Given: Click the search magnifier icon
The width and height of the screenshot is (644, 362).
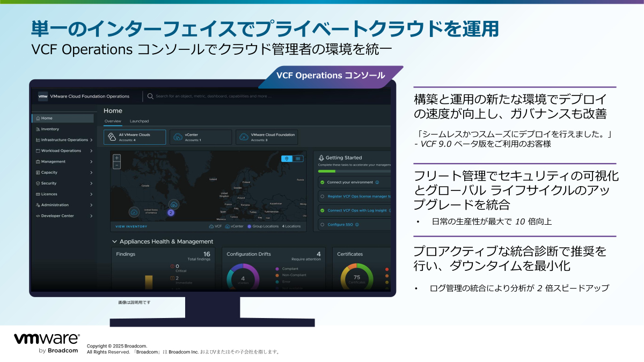Looking at the screenshot, I should click(150, 97).
